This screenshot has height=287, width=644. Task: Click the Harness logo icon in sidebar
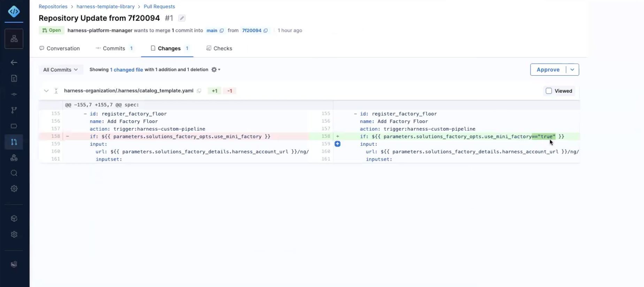point(14,12)
